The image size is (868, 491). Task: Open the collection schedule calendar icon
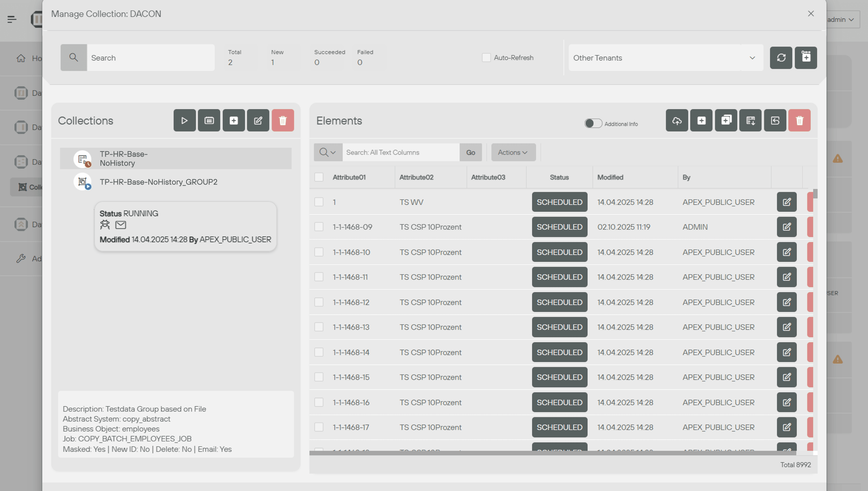coord(209,120)
